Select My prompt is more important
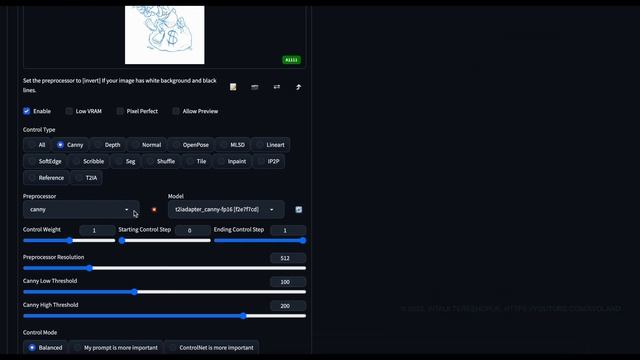640x360 pixels. [116, 348]
